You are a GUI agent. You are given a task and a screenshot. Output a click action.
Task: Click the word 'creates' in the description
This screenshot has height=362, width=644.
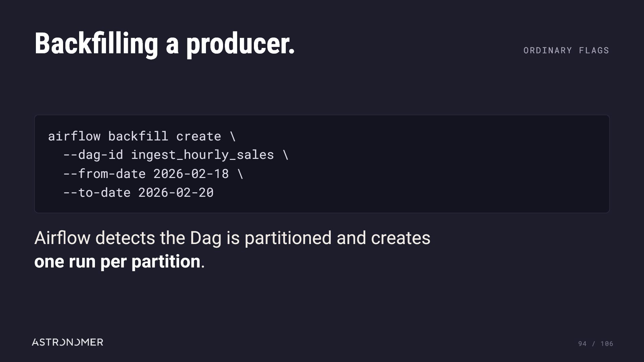[x=400, y=238]
